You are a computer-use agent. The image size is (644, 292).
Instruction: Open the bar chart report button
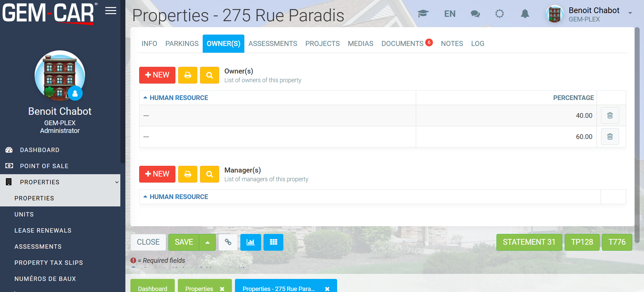[x=250, y=242]
